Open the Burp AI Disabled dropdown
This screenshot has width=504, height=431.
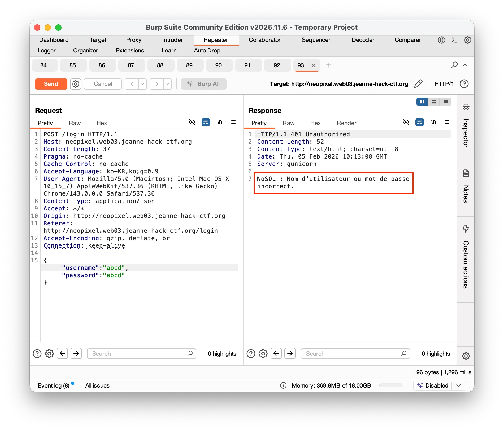tap(459, 385)
